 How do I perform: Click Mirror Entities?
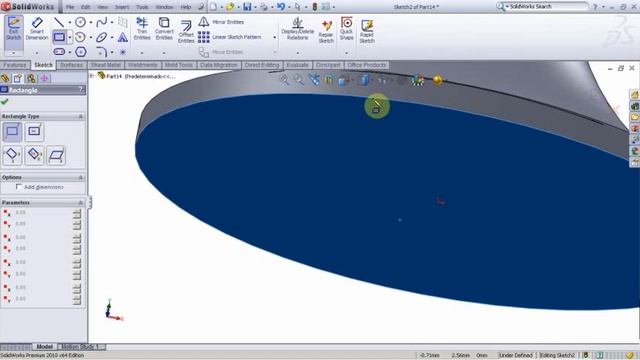click(x=221, y=22)
